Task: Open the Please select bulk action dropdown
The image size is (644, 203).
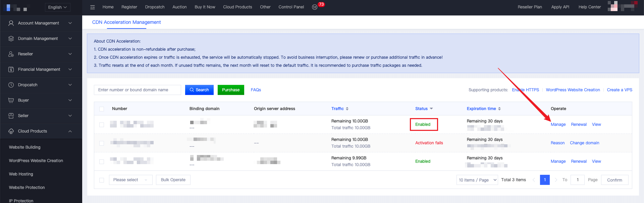Action: click(x=130, y=180)
